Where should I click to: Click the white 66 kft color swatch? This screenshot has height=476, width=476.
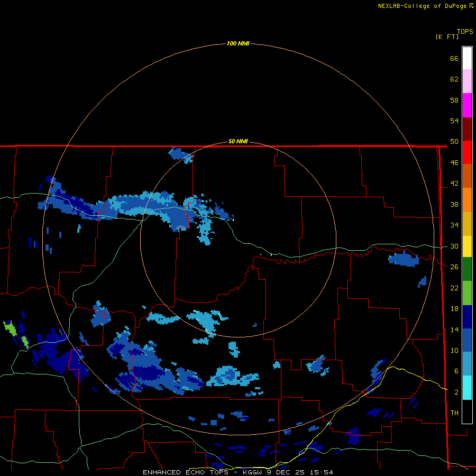(467, 58)
